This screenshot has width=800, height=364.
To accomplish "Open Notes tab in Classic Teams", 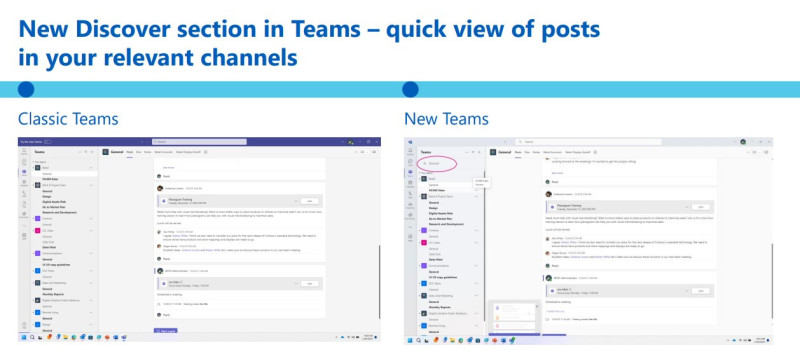I will [x=147, y=152].
